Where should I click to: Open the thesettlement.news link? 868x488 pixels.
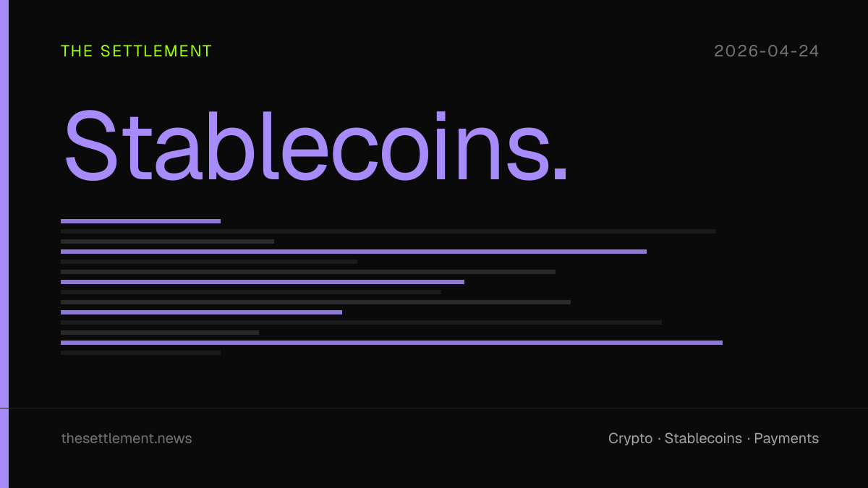(127, 438)
